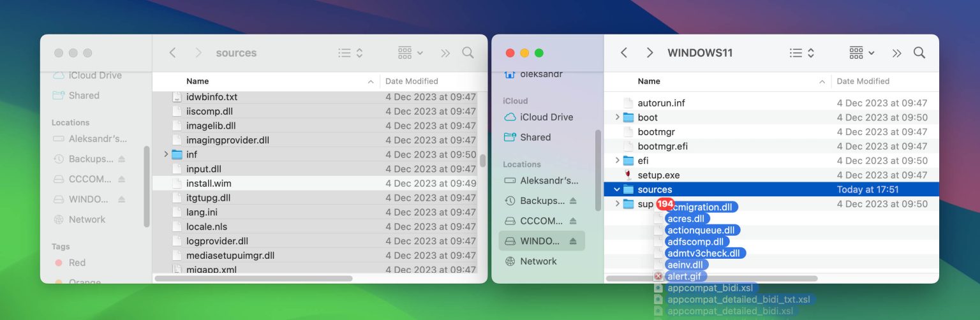Expand the efi folder
This screenshot has width=980, height=320.
617,161
